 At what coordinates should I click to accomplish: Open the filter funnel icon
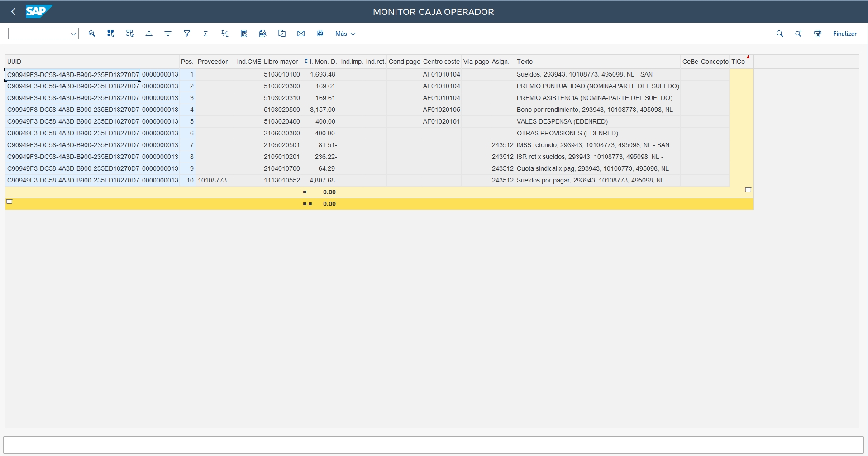(x=186, y=33)
